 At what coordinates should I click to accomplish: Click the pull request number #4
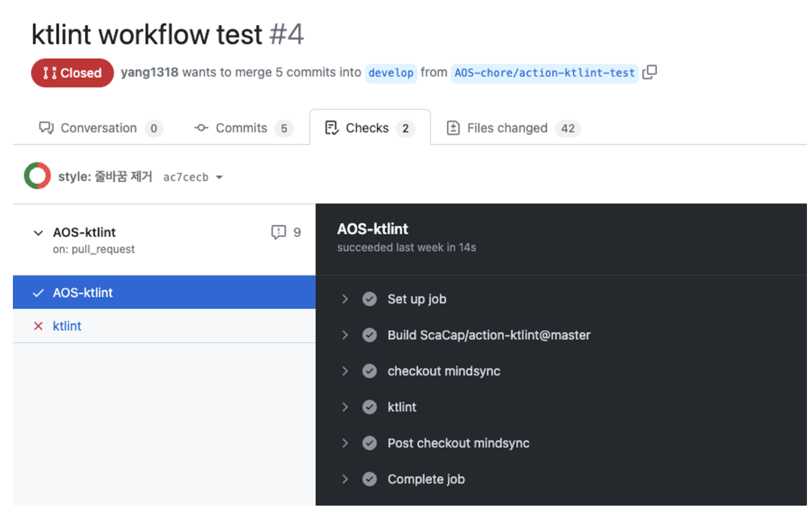(x=287, y=34)
